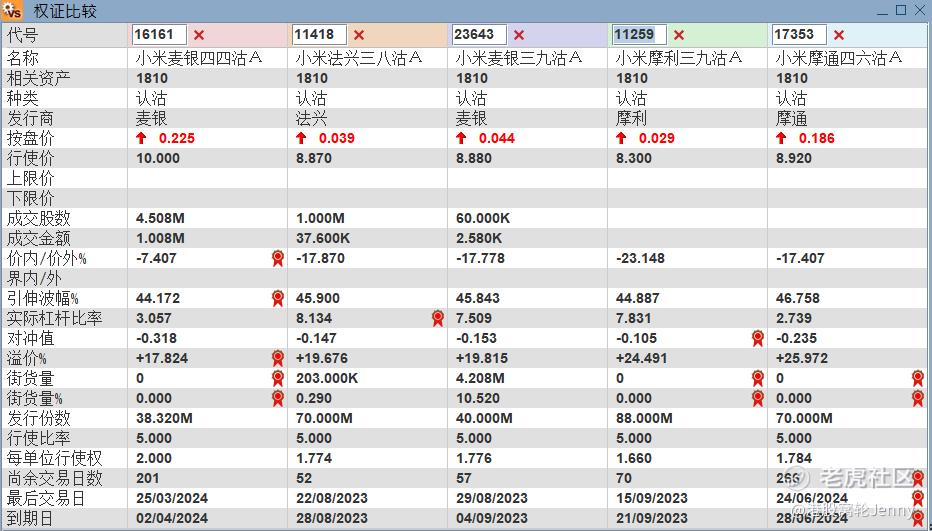
Task: Click the 行使价 row label
Action: [x=30, y=158]
